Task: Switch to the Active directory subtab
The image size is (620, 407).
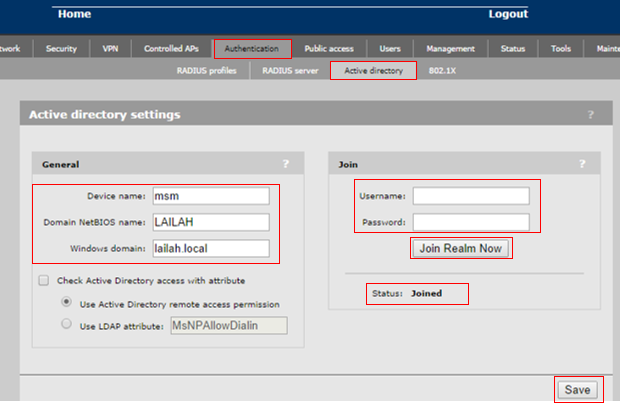Action: 373,70
